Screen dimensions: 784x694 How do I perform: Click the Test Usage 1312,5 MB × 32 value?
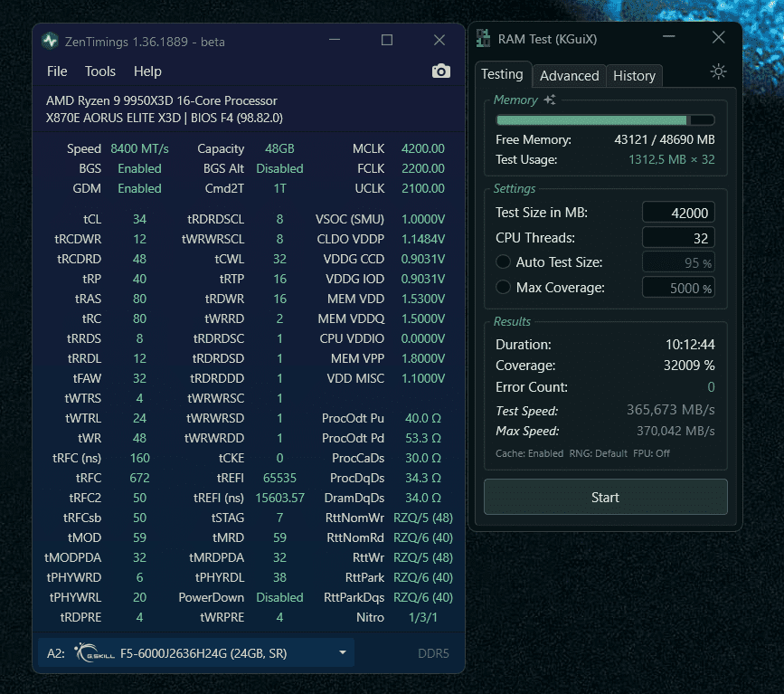(672, 159)
